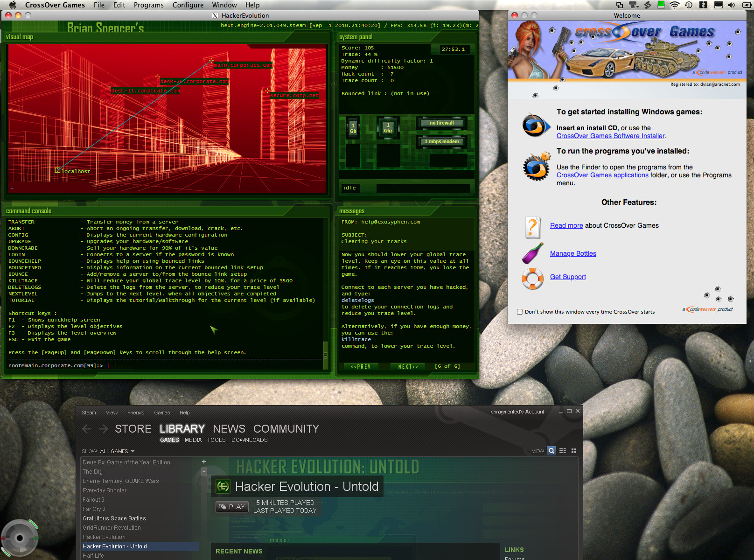This screenshot has width=754, height=560.
Task: Toggle Don't show this window checkbox
Action: point(519,312)
